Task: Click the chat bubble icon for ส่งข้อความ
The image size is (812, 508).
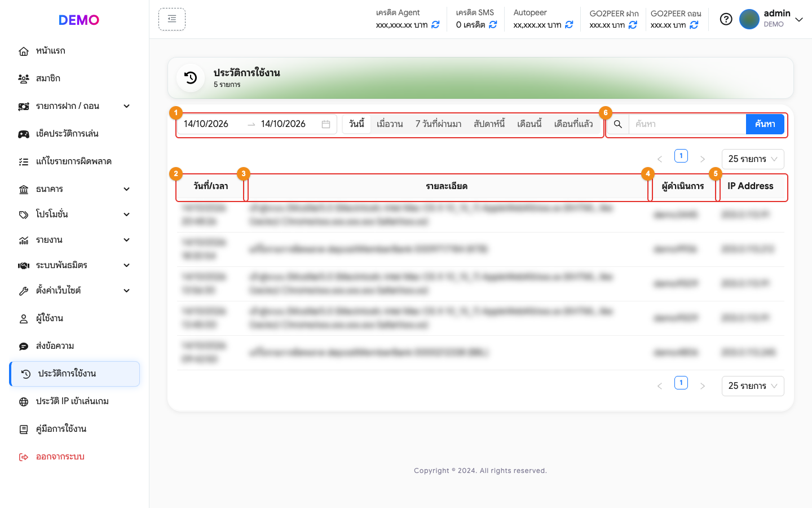Action: click(x=24, y=347)
